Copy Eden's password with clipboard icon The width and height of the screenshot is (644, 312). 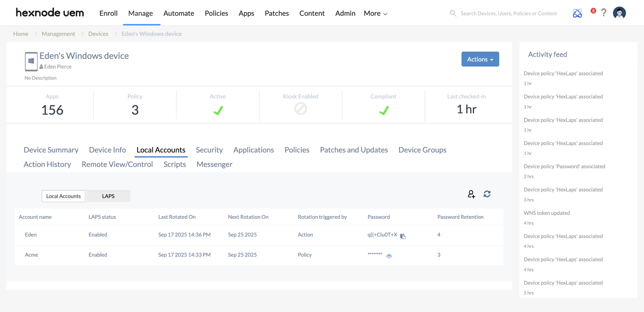click(403, 236)
